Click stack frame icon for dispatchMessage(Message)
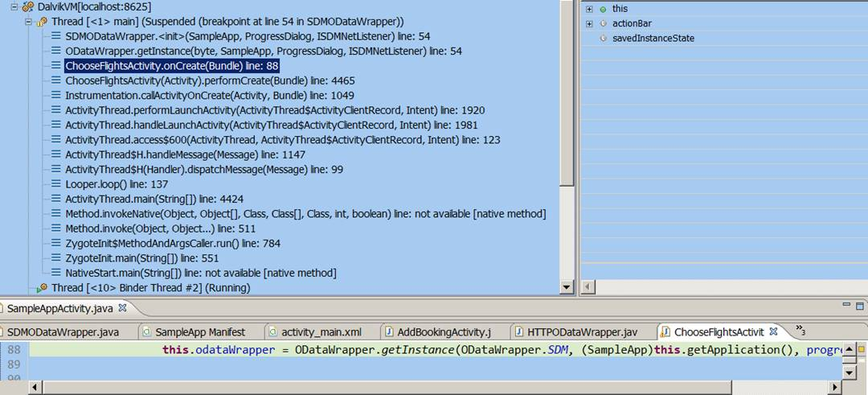The image size is (868, 395). 56,170
